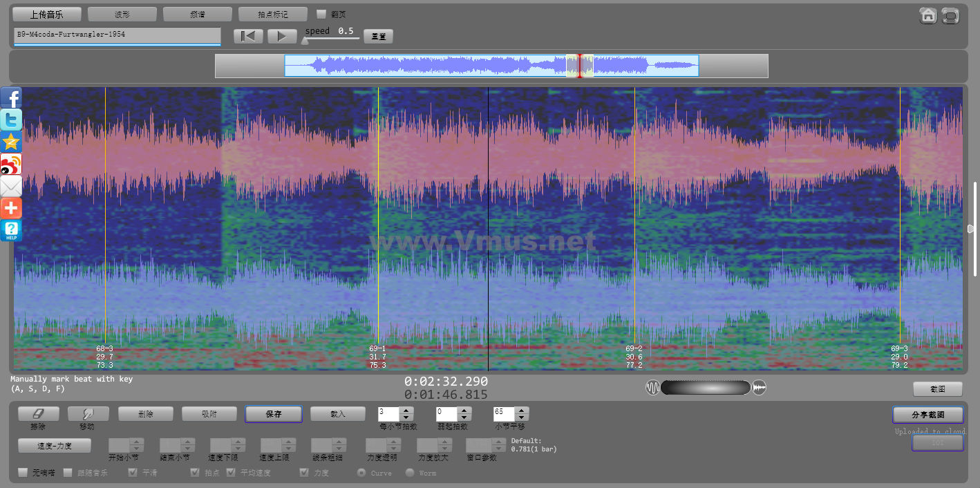Click the IOI button
Viewport: 980px width, 488px height.
click(x=938, y=442)
